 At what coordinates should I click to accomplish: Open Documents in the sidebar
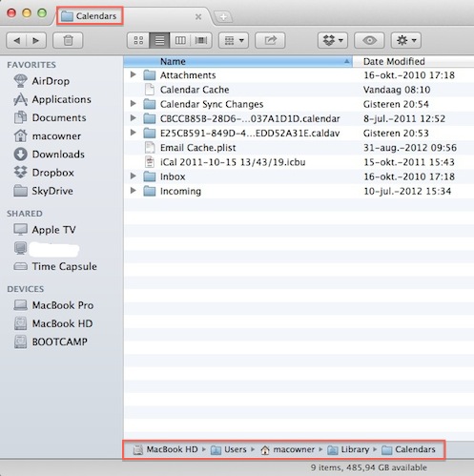click(x=50, y=117)
